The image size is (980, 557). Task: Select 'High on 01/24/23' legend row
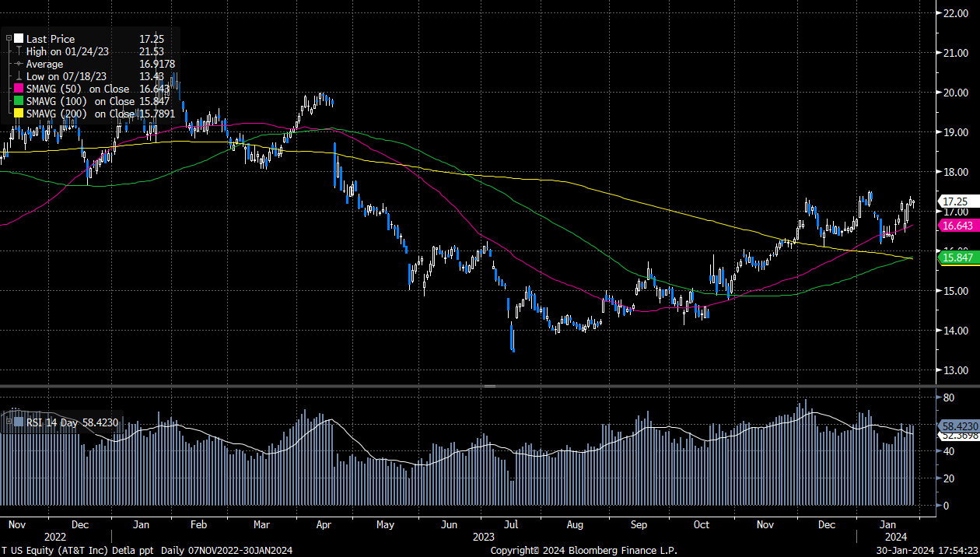[67, 51]
